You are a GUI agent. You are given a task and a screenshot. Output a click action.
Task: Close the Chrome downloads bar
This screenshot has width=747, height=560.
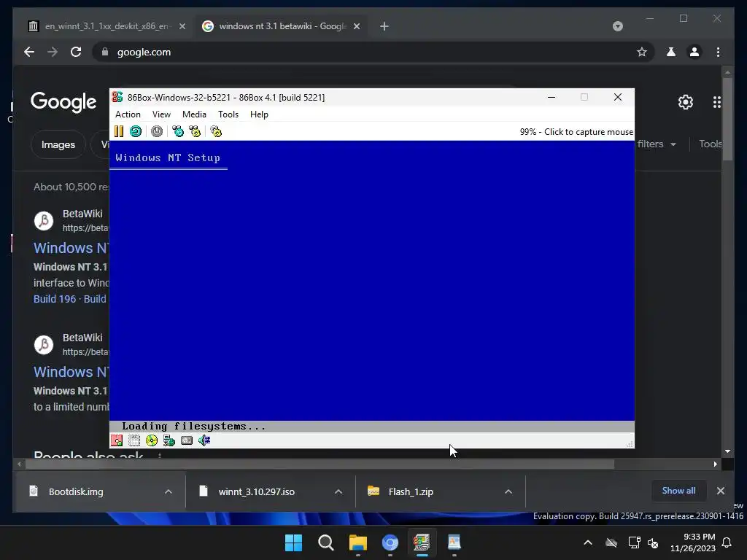coord(720,491)
